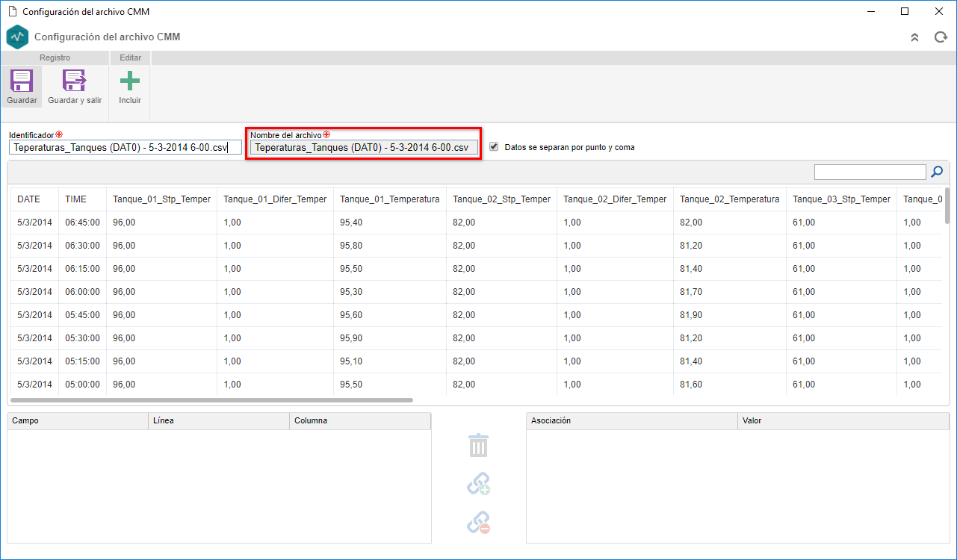Click the green Incluir plus icon
The width and height of the screenshot is (957, 560).
tap(130, 81)
